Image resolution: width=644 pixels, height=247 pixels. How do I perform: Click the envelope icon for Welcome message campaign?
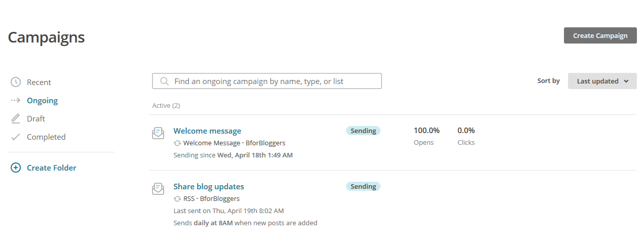[x=158, y=133]
